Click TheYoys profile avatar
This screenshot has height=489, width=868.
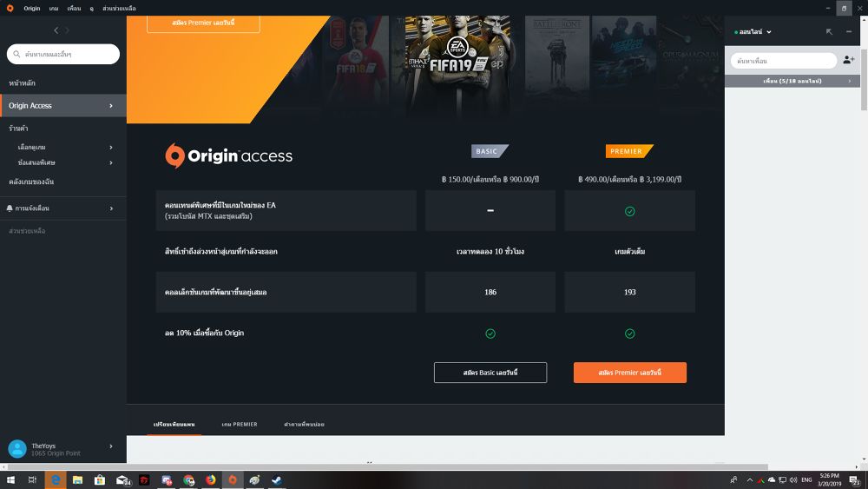tap(16, 448)
